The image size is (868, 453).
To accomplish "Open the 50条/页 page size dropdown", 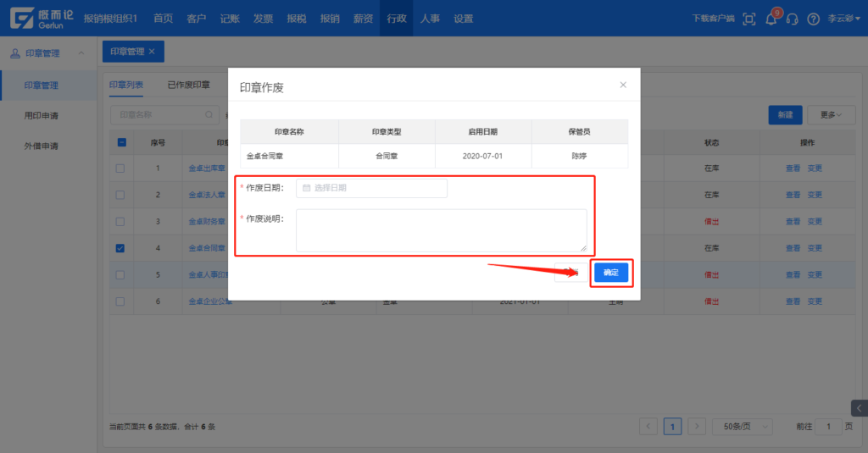I will pyautogui.click(x=743, y=427).
